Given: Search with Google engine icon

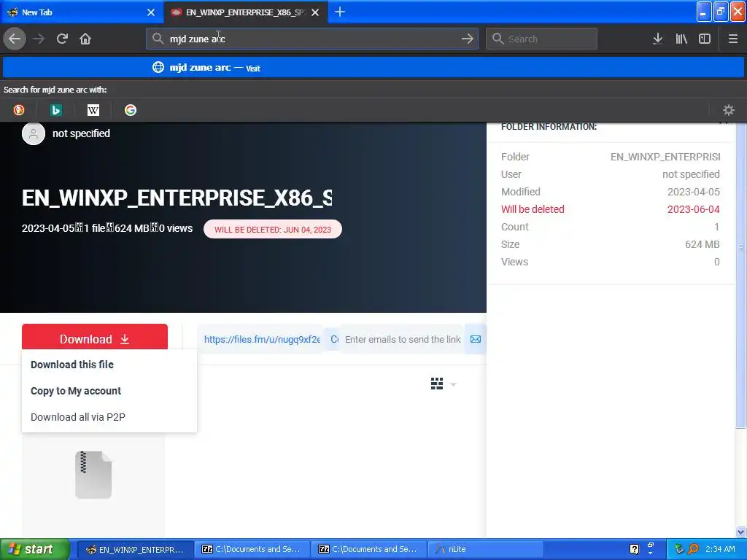Looking at the screenshot, I should (x=131, y=110).
